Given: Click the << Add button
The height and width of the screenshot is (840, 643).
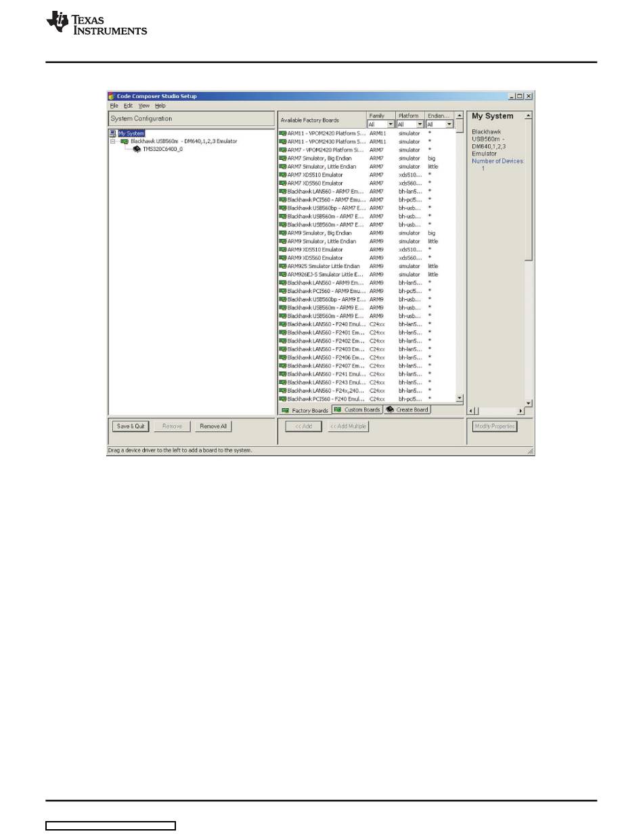Looking at the screenshot, I should pyautogui.click(x=304, y=426).
